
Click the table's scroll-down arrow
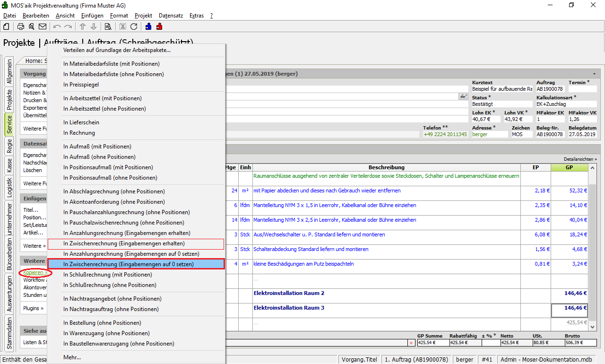[x=593, y=326]
